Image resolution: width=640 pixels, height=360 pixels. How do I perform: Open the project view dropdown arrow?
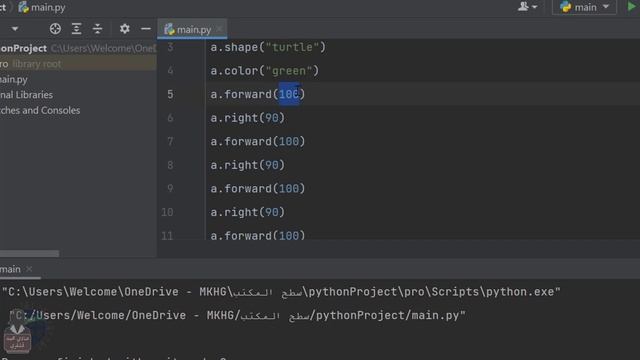(15, 29)
